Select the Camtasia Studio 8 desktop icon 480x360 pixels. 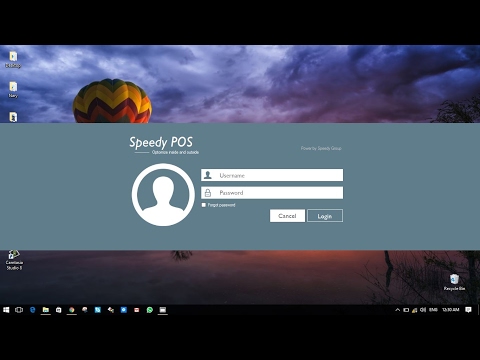(x=14, y=260)
